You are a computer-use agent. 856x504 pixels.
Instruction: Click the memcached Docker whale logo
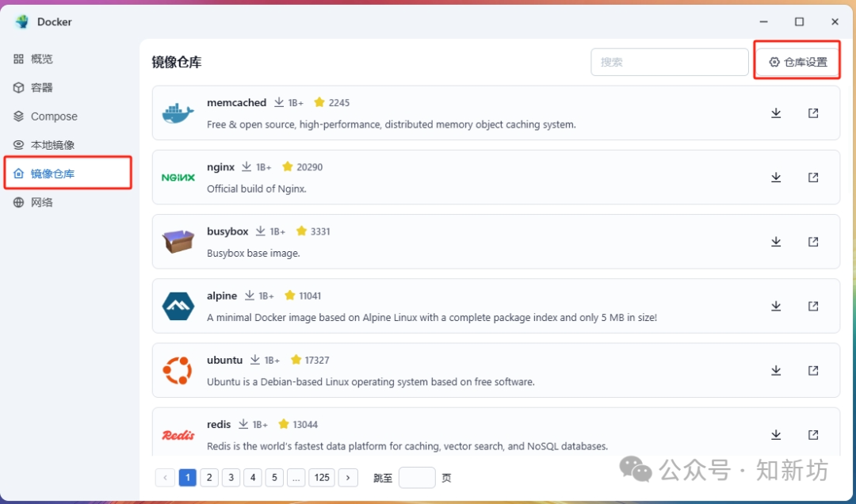point(178,113)
